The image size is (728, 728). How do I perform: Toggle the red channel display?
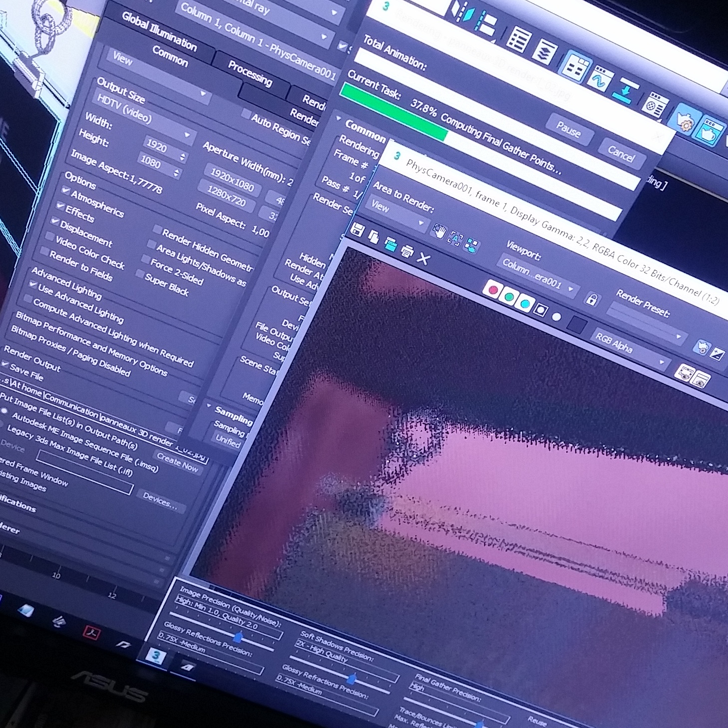[x=493, y=290]
